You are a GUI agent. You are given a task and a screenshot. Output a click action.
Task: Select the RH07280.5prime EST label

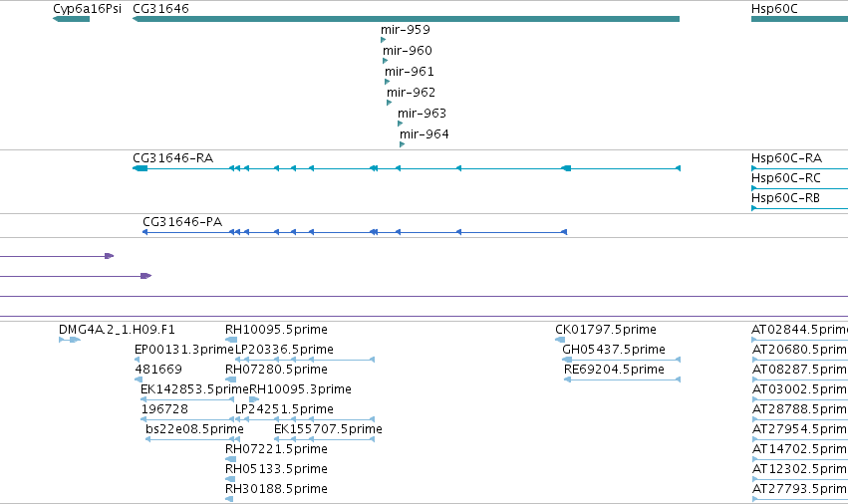tap(276, 370)
